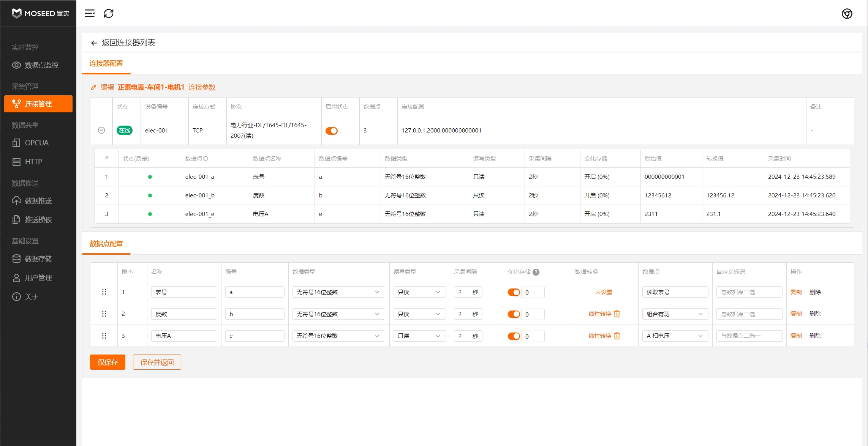Viewport: 868px width, 446px height.
Task: Open 读写类型 dropdown for 表号 row
Action: click(x=419, y=292)
